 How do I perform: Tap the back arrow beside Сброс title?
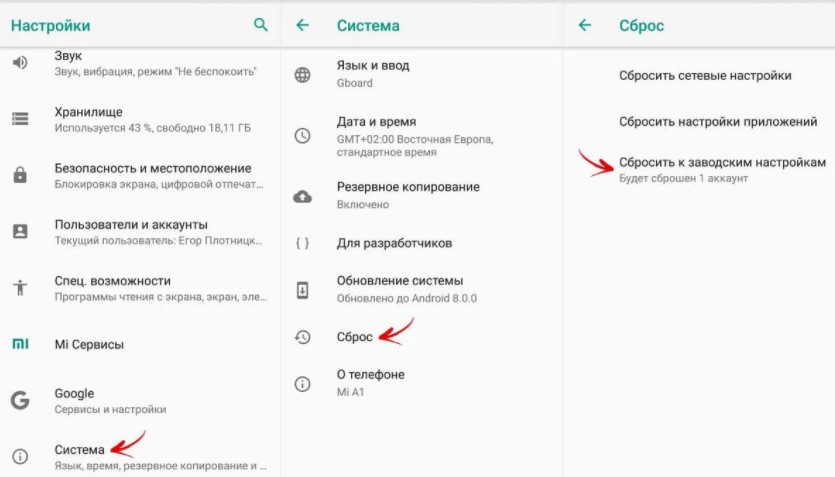585,24
